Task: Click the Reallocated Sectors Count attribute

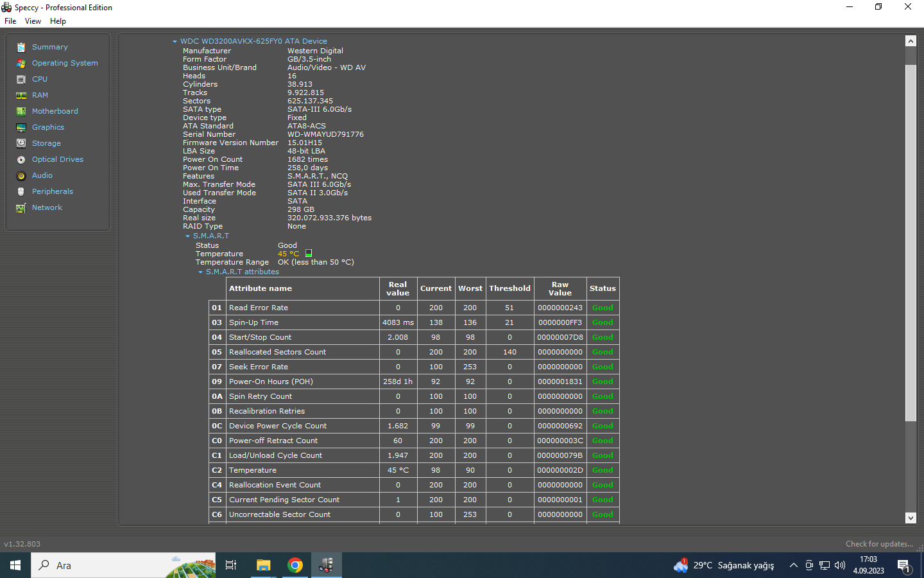Action: [277, 352]
